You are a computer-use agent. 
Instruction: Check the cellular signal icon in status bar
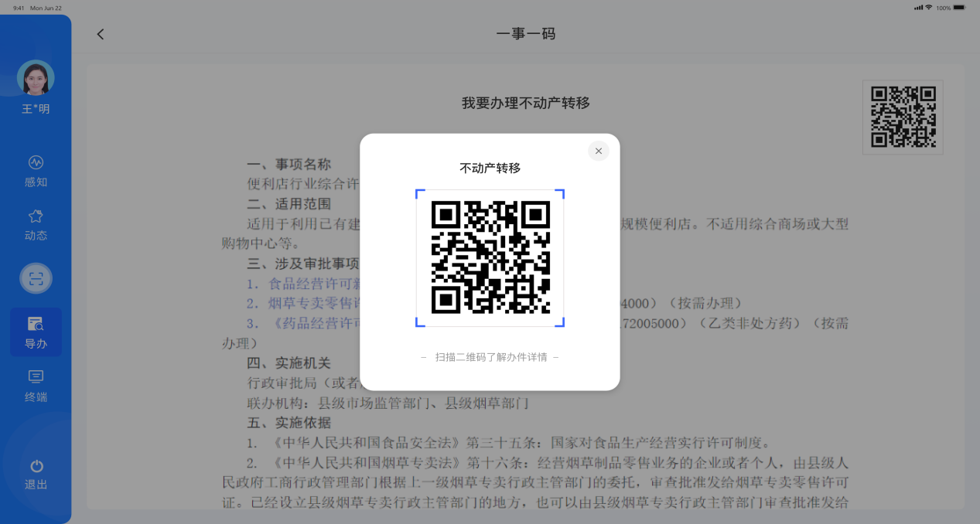(918, 8)
